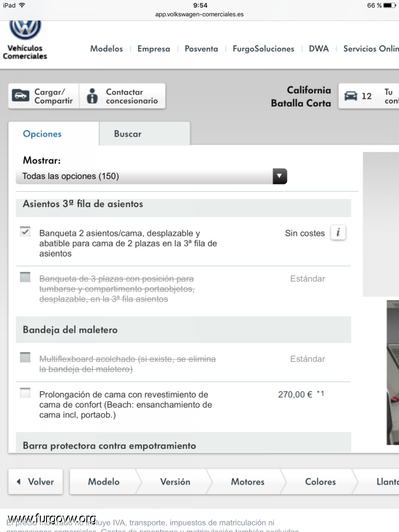Click the Estándar label for Multiflexboard
The image size is (399, 532).
coord(308,359)
